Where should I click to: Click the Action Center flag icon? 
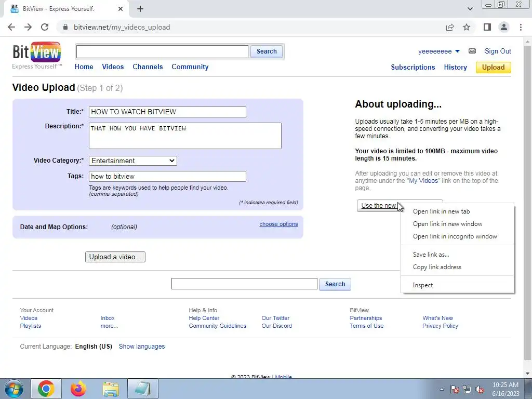[454, 390]
